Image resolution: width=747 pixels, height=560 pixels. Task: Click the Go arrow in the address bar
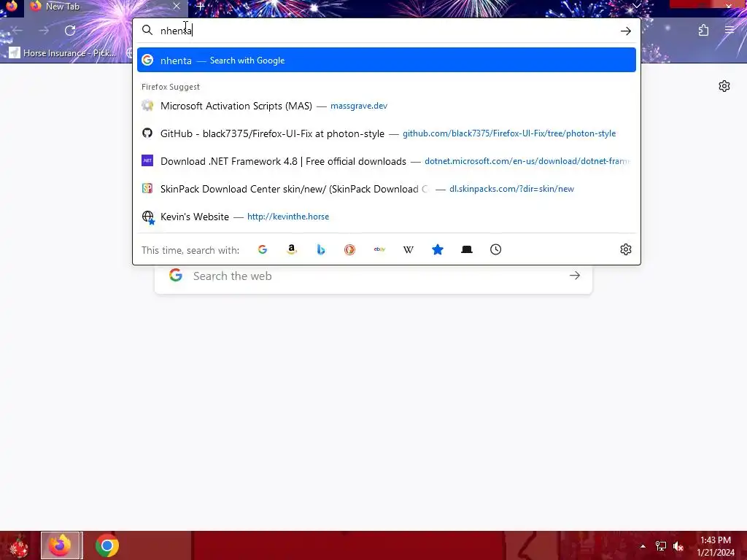click(625, 31)
